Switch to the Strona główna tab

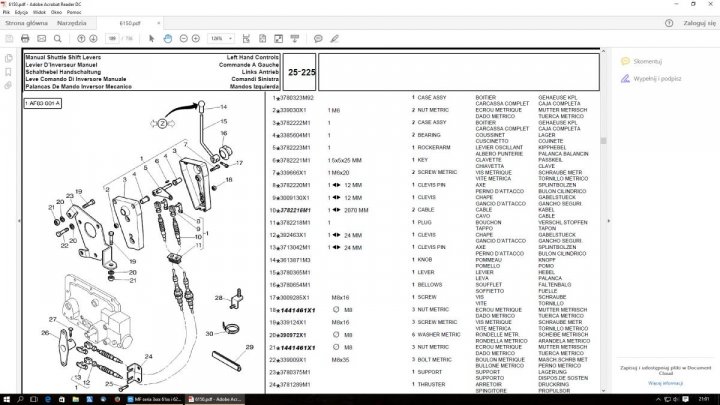(25, 21)
